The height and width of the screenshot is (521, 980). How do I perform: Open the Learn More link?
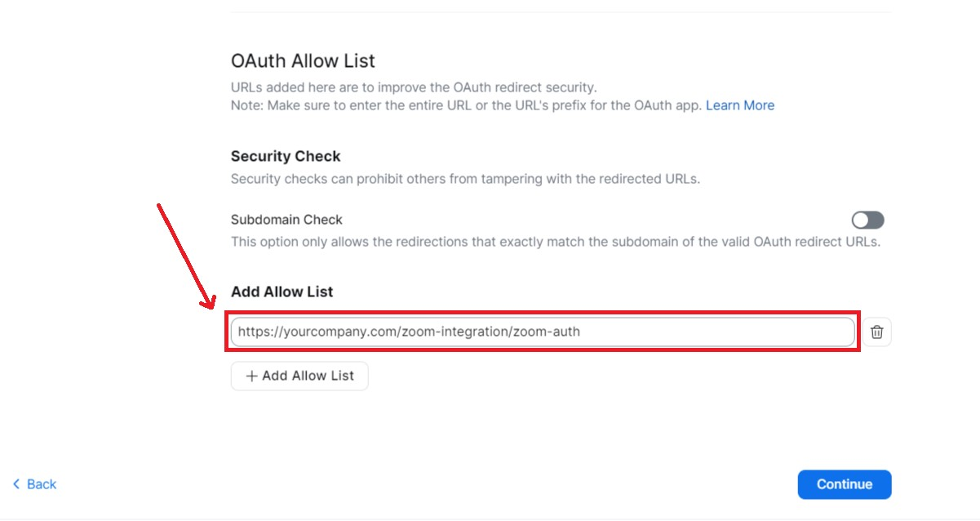click(740, 105)
